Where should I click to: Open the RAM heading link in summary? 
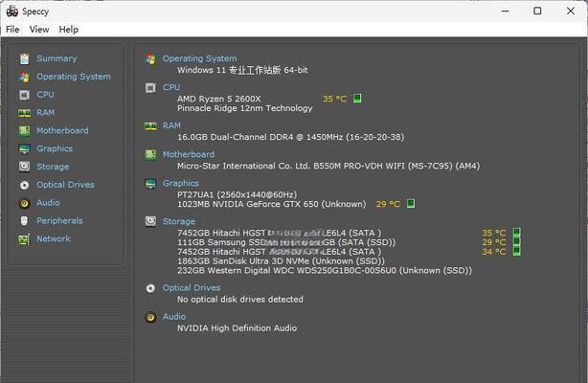[x=171, y=125]
